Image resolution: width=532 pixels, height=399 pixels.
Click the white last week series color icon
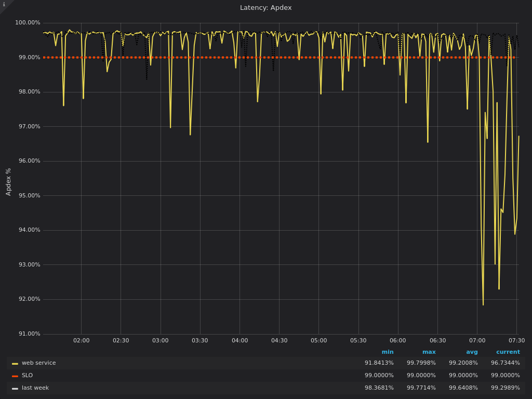(x=15, y=389)
